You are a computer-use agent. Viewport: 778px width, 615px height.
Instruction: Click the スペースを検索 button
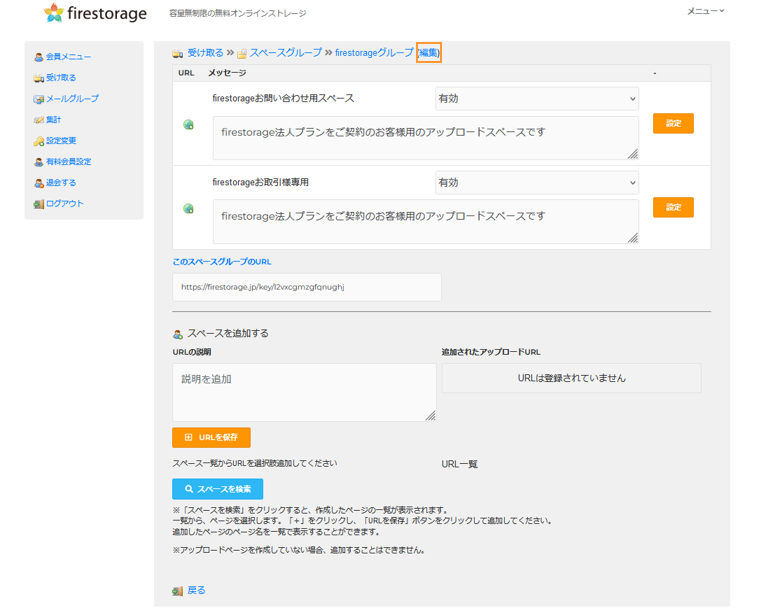click(217, 489)
